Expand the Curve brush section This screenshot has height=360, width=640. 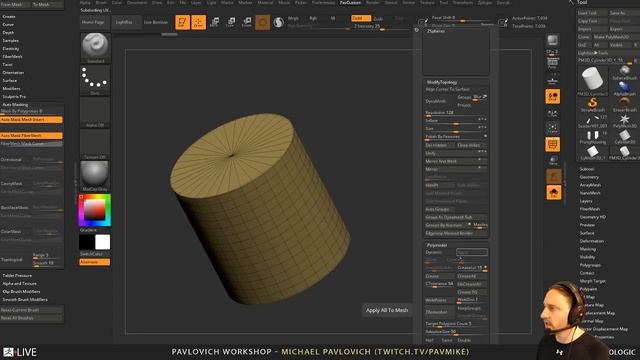(x=8, y=24)
